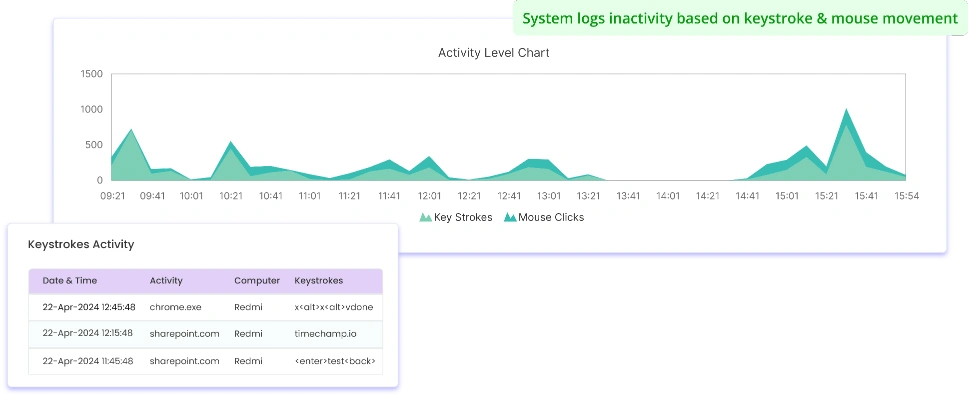Image resolution: width=968 pixels, height=397 pixels.
Task: Toggle the Key Strokes legend icon
Action: tap(425, 217)
